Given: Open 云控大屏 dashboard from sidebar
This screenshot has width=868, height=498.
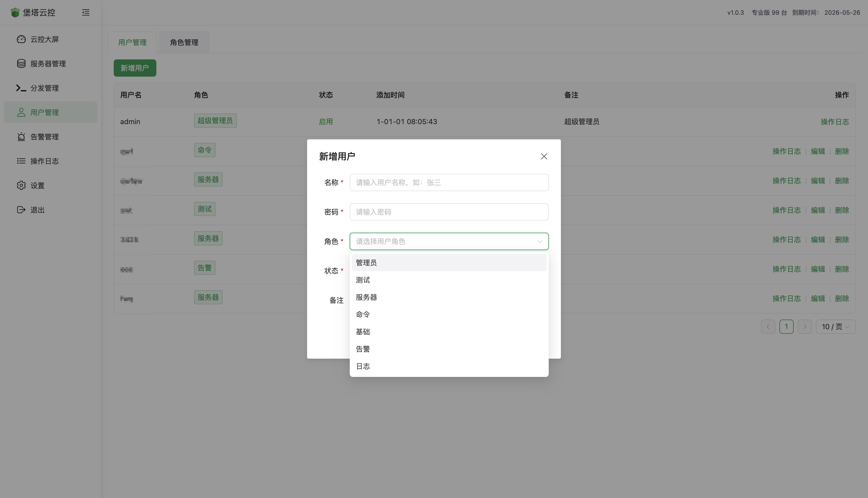Looking at the screenshot, I should (x=44, y=39).
